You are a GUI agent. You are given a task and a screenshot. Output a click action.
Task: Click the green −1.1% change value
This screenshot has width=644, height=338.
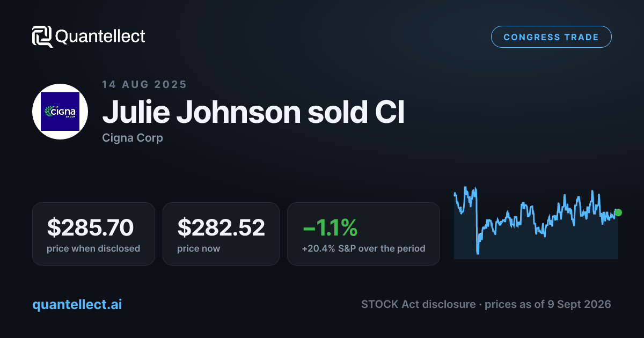tap(330, 228)
